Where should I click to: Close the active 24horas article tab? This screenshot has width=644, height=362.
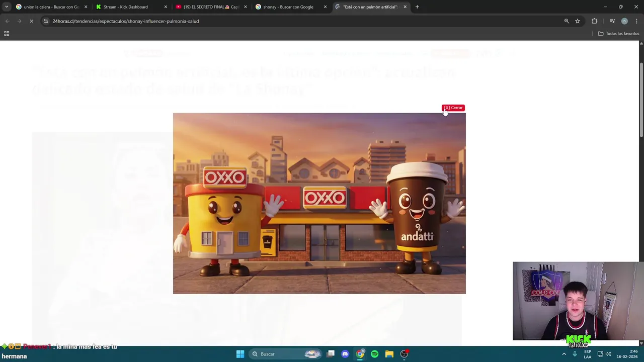click(x=405, y=7)
